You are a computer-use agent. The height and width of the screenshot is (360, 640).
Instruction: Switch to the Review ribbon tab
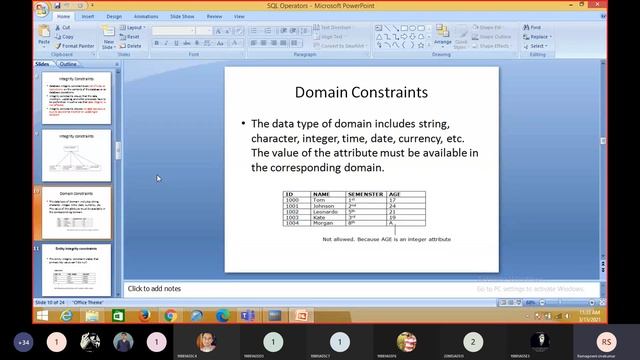pyautogui.click(x=214, y=16)
